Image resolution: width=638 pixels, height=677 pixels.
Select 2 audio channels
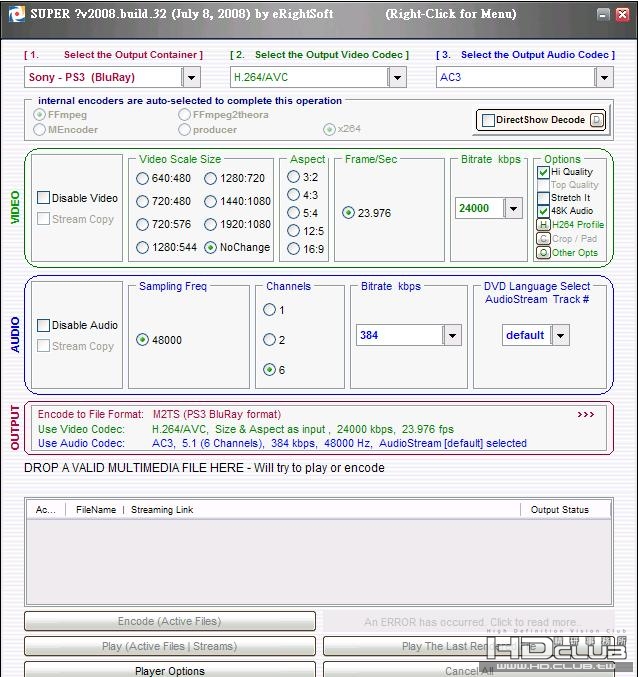coord(269,340)
